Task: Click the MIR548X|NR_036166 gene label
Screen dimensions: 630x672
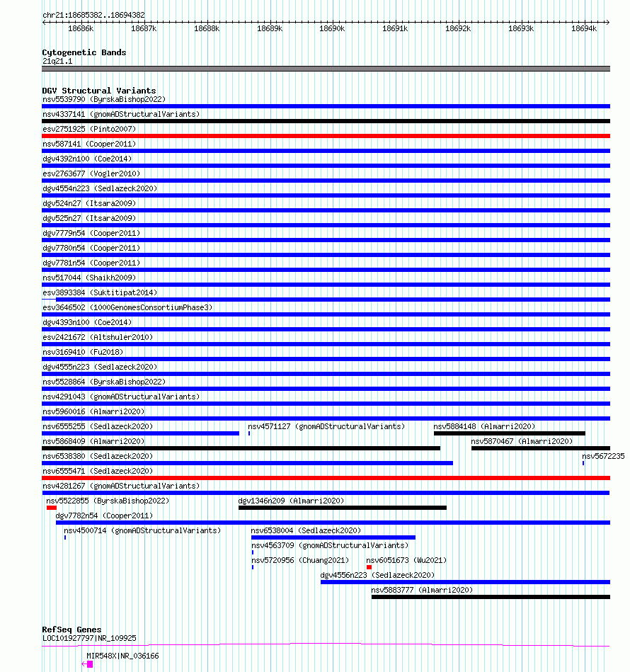Action: [122, 656]
